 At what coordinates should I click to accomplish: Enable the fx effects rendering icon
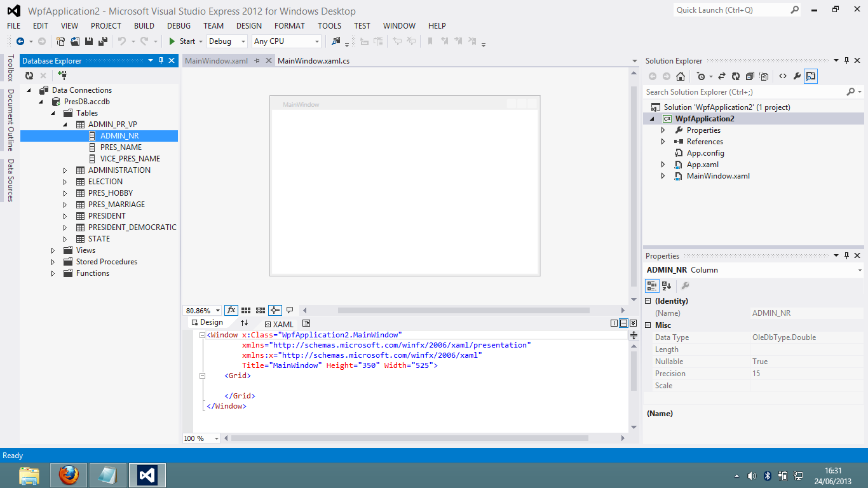coord(231,310)
